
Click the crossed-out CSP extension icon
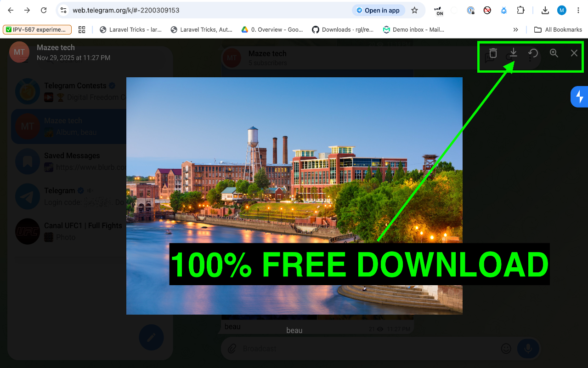487,10
